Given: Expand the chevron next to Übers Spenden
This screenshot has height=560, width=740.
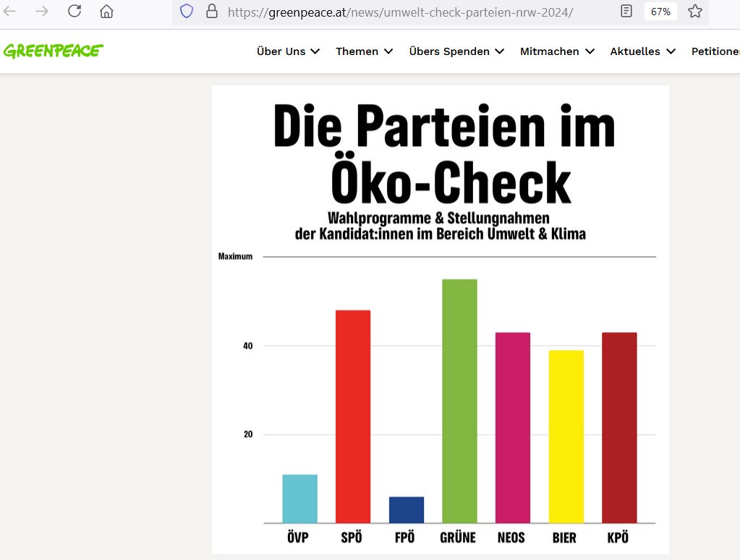Looking at the screenshot, I should tap(499, 51).
